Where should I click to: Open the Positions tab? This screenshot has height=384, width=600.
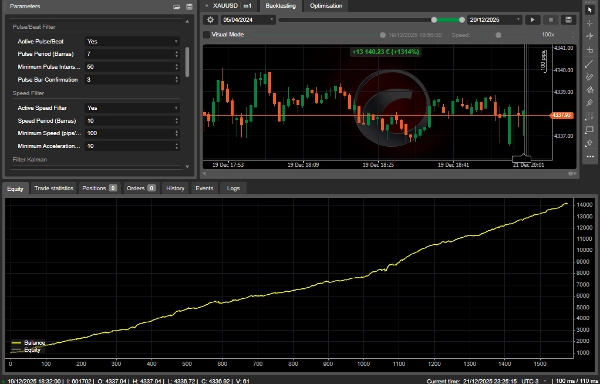point(99,189)
